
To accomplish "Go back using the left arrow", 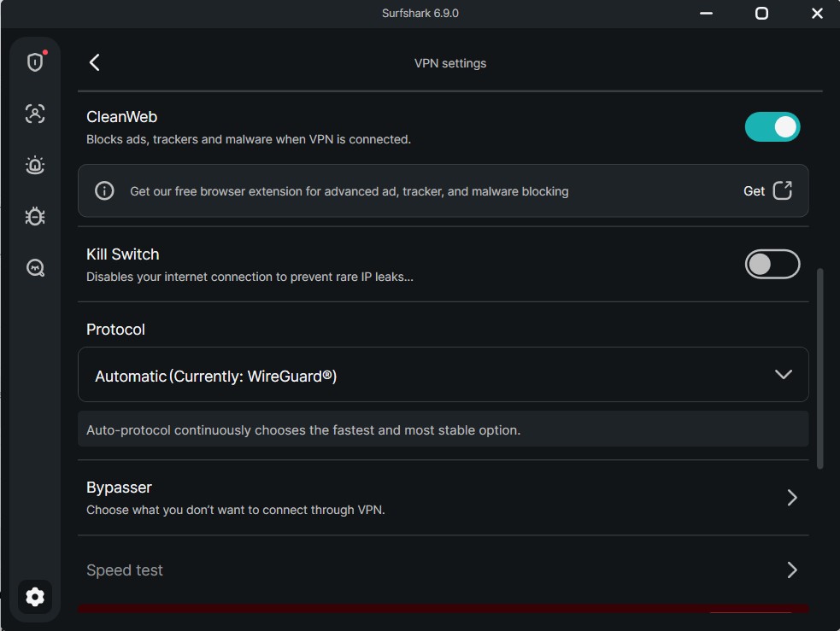I will coord(94,62).
